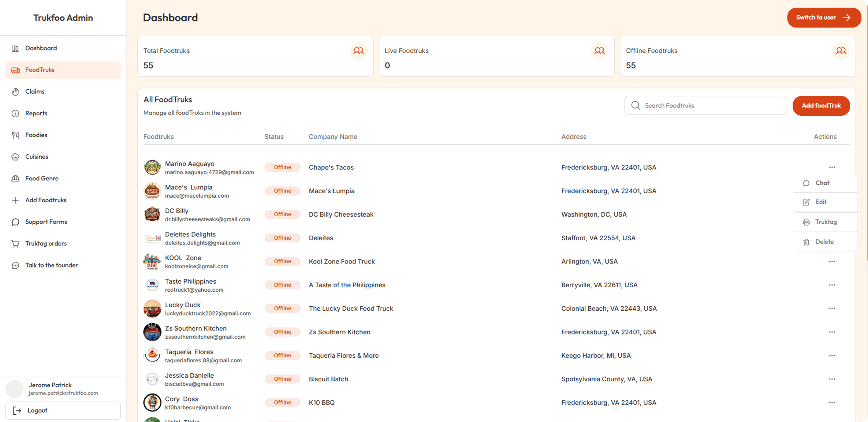Select FoodTruks sidebar item
Screen dimensions: 868x422
(x=63, y=70)
